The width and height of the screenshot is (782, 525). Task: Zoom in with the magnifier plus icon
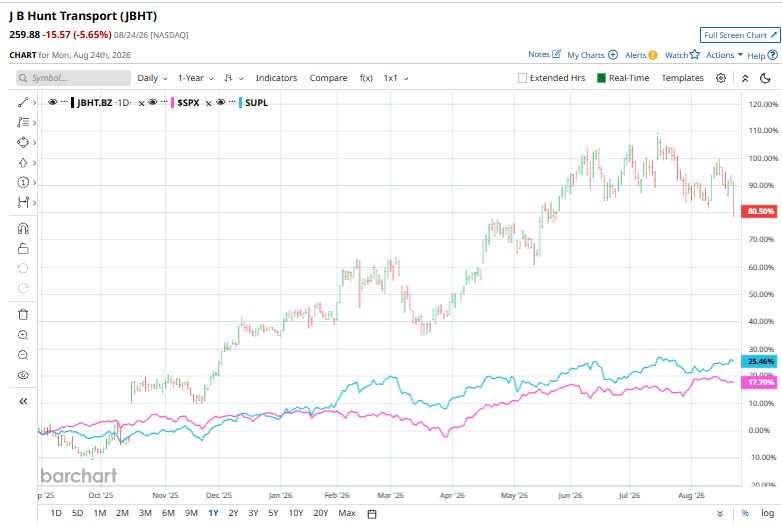(23, 335)
